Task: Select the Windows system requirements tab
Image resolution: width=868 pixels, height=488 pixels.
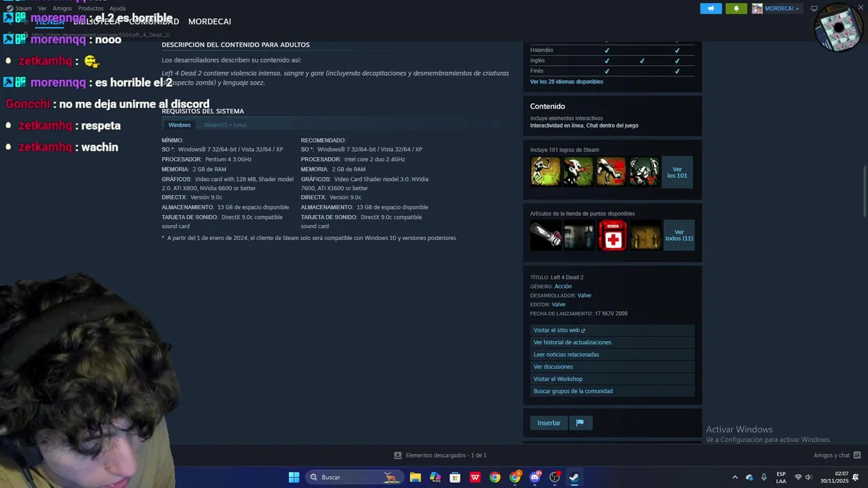Action: tap(180, 125)
